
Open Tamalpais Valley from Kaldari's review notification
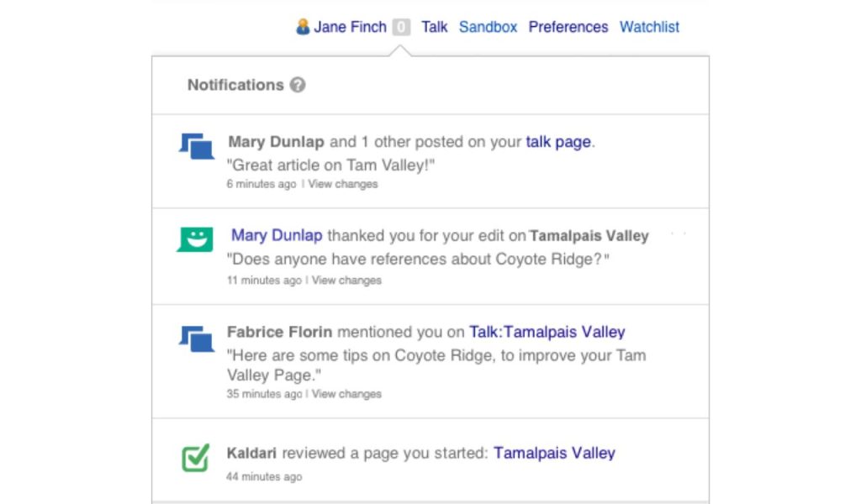554,453
